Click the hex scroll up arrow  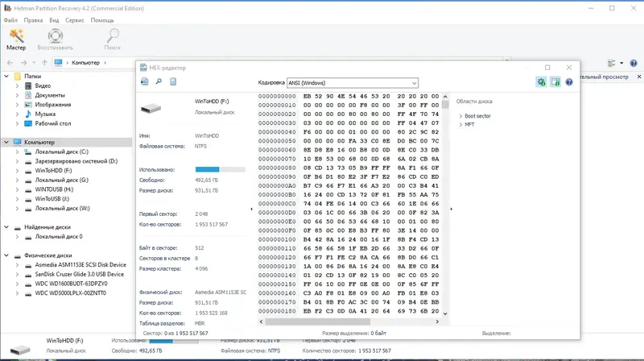coord(445,97)
